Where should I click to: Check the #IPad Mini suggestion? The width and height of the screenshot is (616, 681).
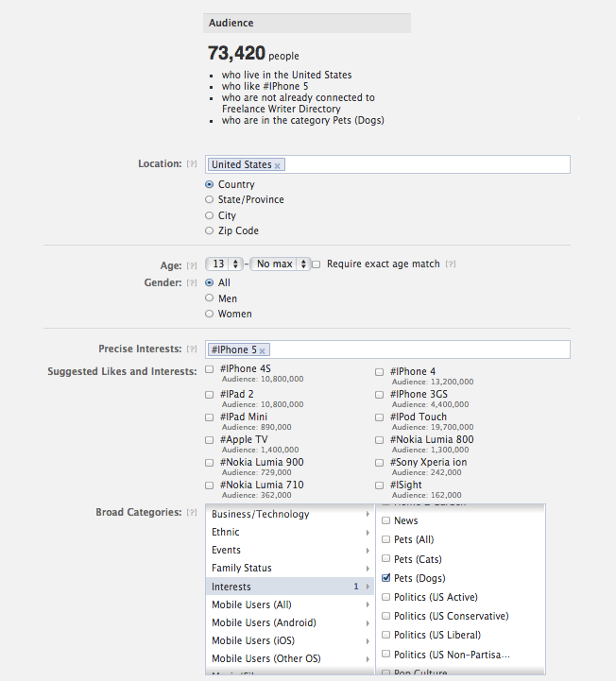pos(210,417)
